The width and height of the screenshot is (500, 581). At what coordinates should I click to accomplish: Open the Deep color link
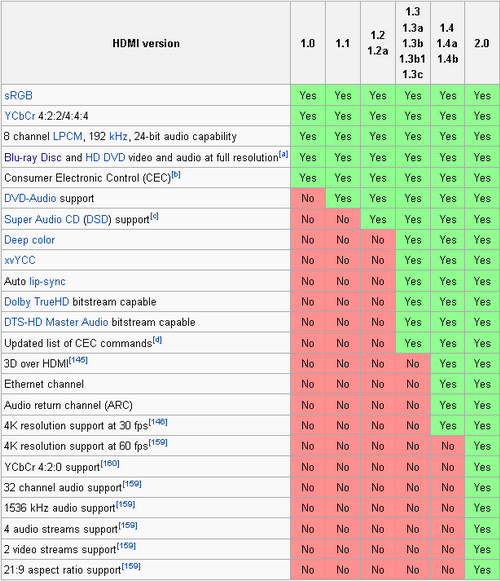[29, 240]
